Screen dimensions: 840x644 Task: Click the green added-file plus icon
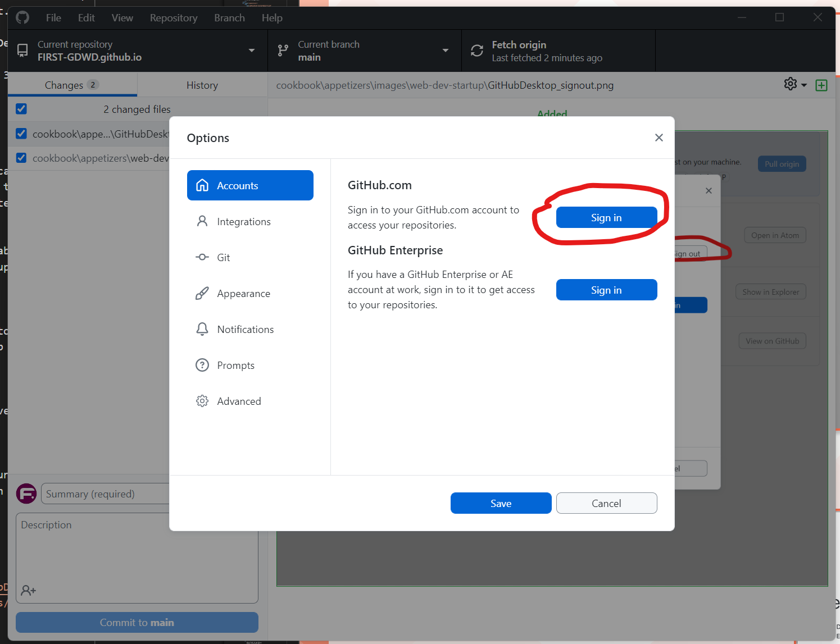click(821, 85)
